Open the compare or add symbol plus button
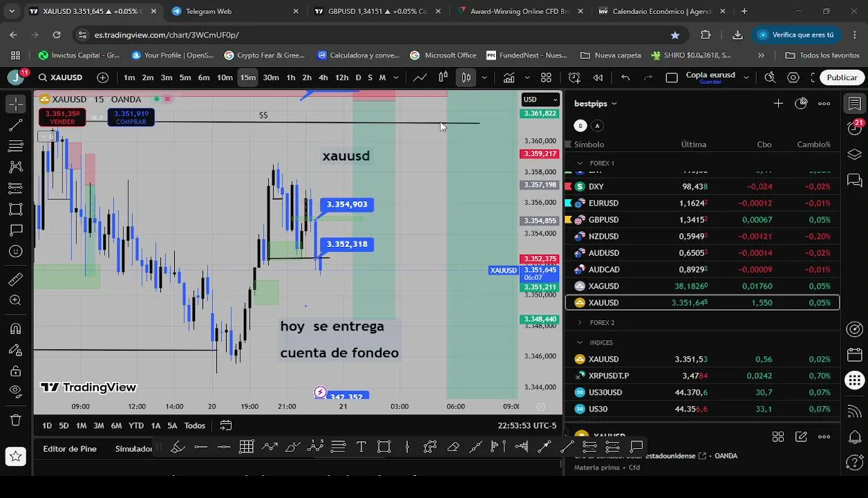868x498 pixels. point(103,77)
